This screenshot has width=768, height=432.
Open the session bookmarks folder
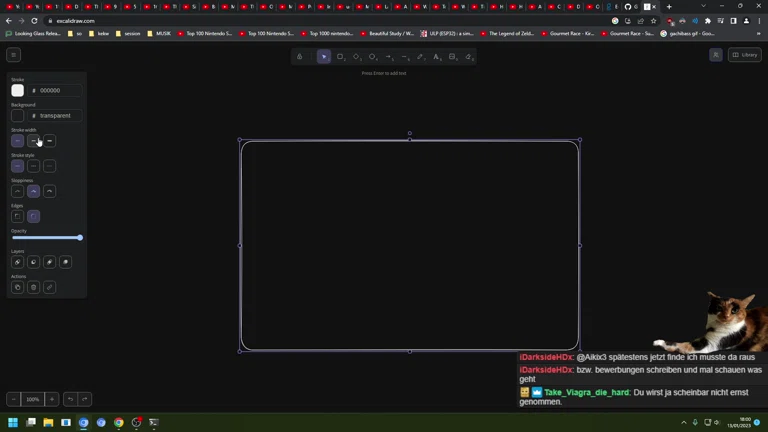pyautogui.click(x=127, y=34)
